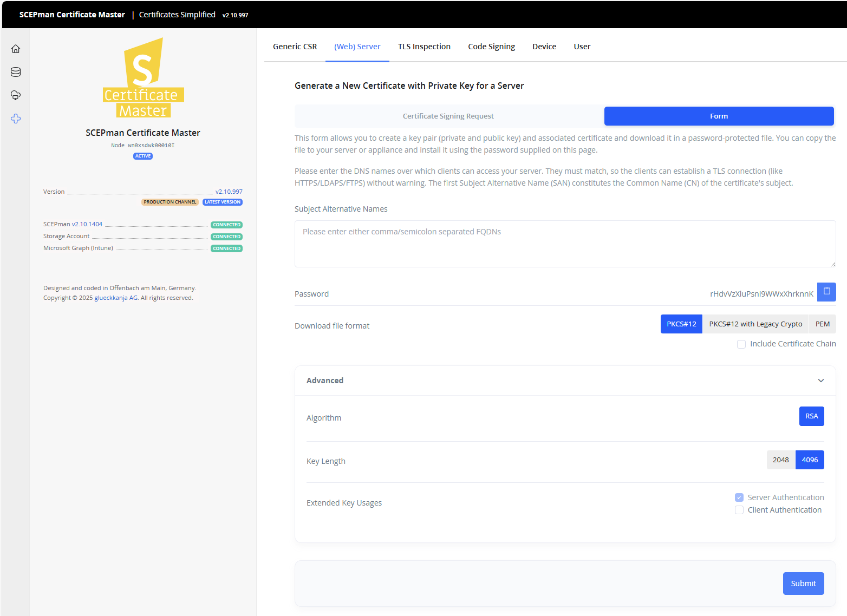Copy the password with clipboard icon

826,292
